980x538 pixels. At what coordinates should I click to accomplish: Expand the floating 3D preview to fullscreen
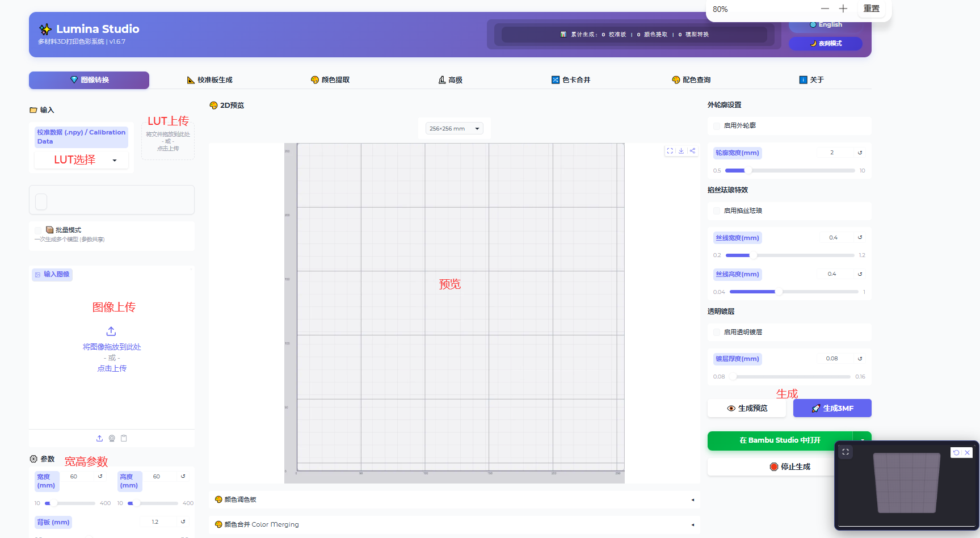[x=846, y=452]
